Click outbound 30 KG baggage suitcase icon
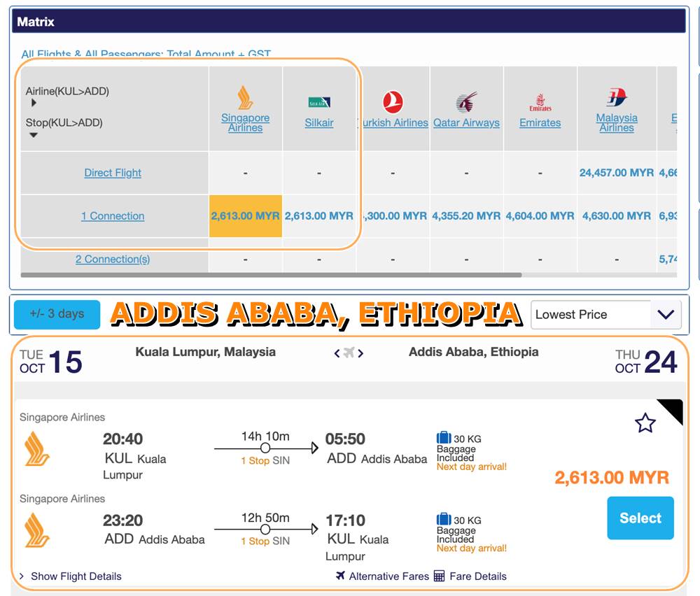 pos(444,437)
